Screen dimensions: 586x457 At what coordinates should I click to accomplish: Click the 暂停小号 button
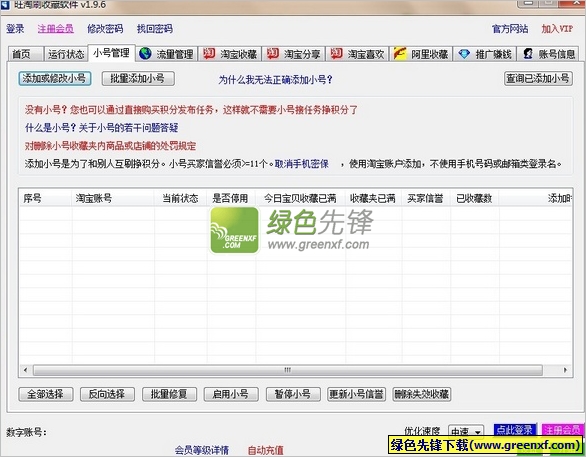coord(293,394)
